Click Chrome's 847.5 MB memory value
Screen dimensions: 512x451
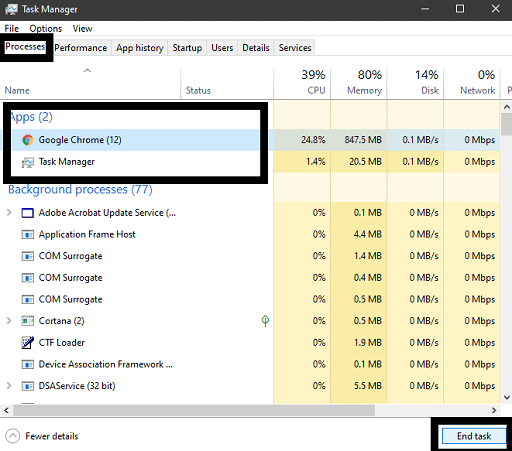[363, 140]
